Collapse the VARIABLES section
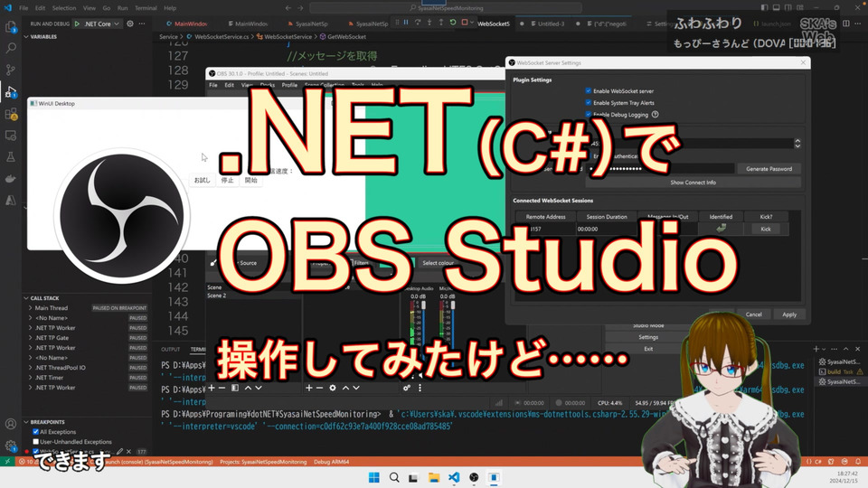 point(26,36)
